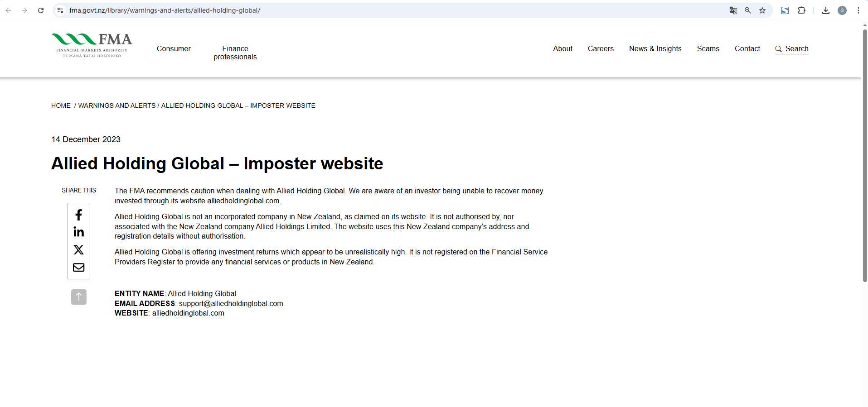This screenshot has height=407, width=868.
Task: Reload the page
Action: (x=41, y=10)
